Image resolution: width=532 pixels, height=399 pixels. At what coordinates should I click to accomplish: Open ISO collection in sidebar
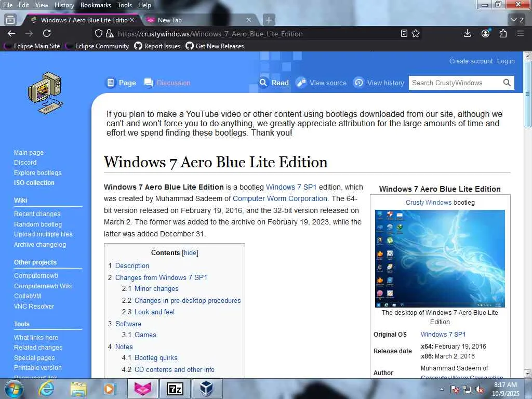coord(34,182)
